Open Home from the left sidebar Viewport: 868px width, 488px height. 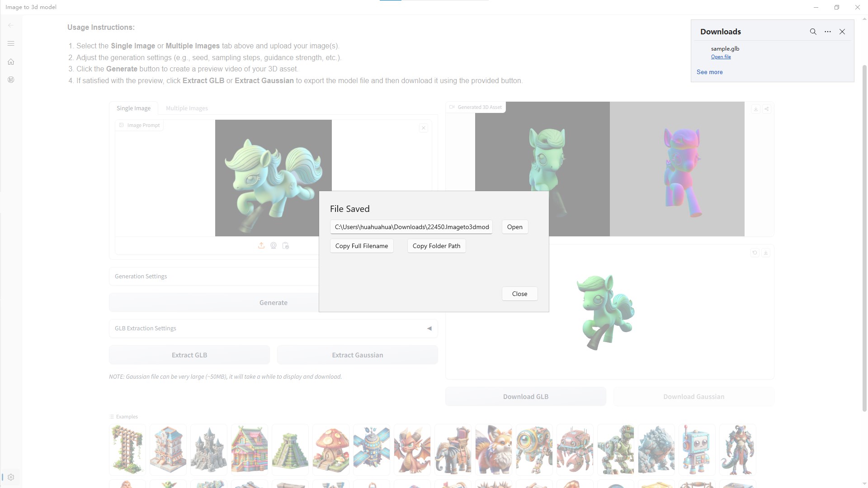click(11, 61)
